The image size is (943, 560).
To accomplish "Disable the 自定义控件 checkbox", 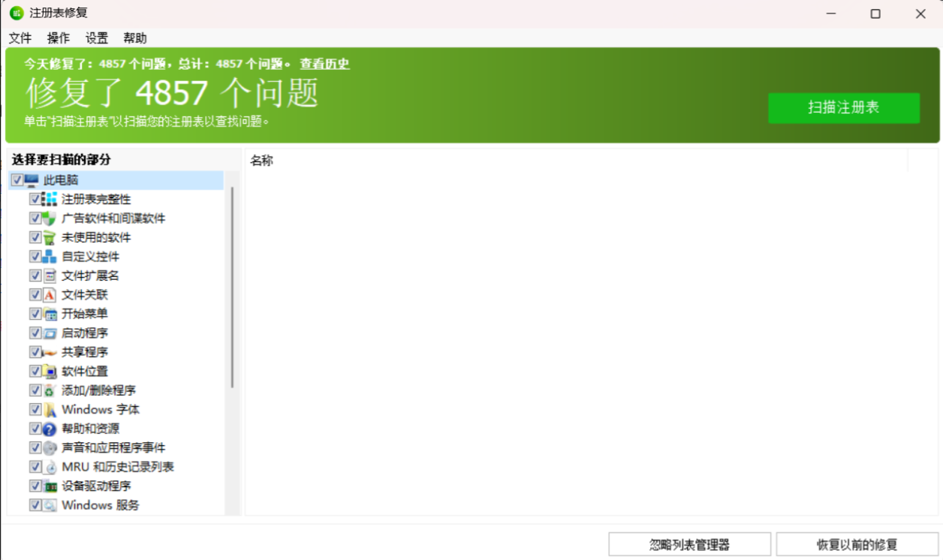I will click(35, 257).
